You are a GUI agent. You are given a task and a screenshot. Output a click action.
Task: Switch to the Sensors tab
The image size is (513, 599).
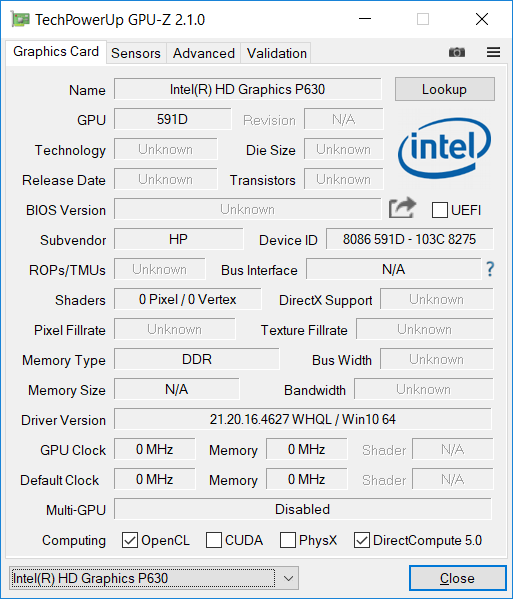[136, 53]
